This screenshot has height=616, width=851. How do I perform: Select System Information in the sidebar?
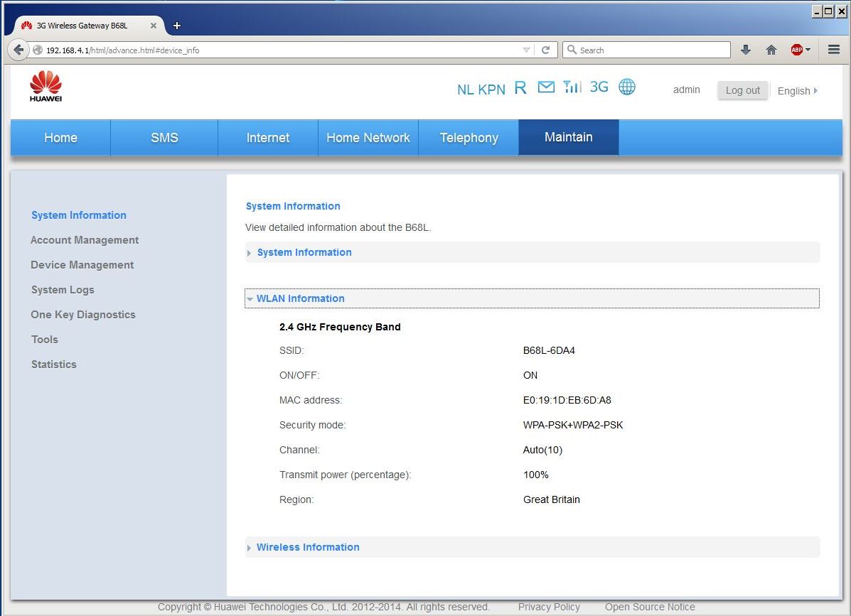click(79, 215)
